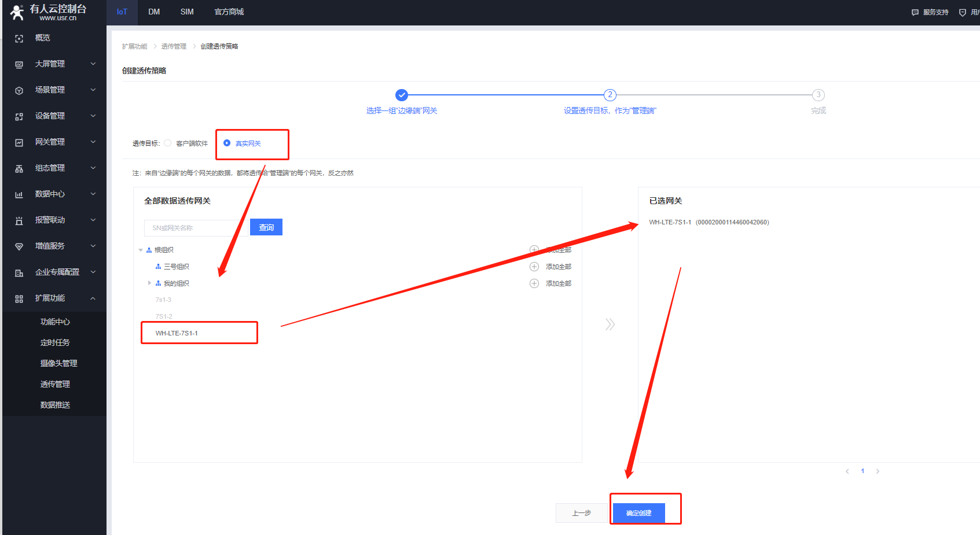Click the 查询 search button
Screen dimensions: 980x535
tap(266, 227)
